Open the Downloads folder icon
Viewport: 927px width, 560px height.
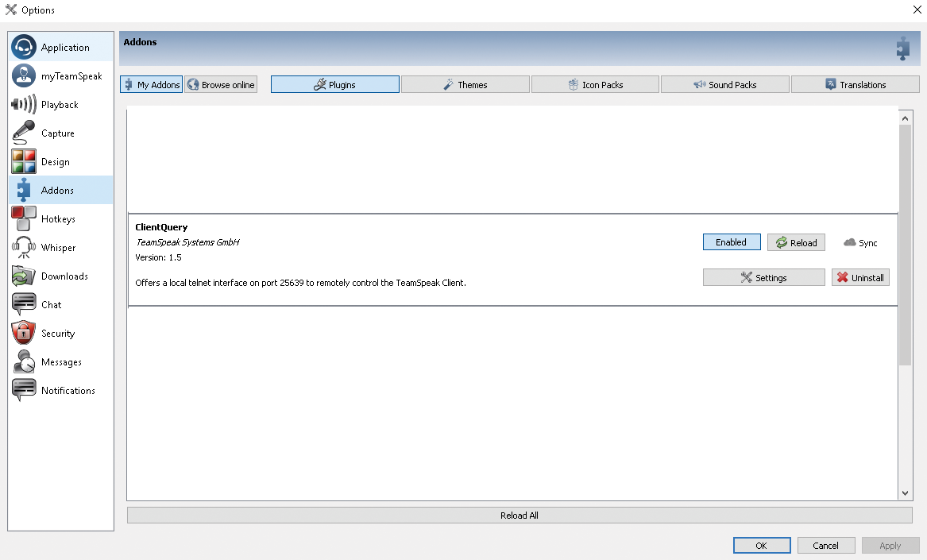[x=24, y=276]
